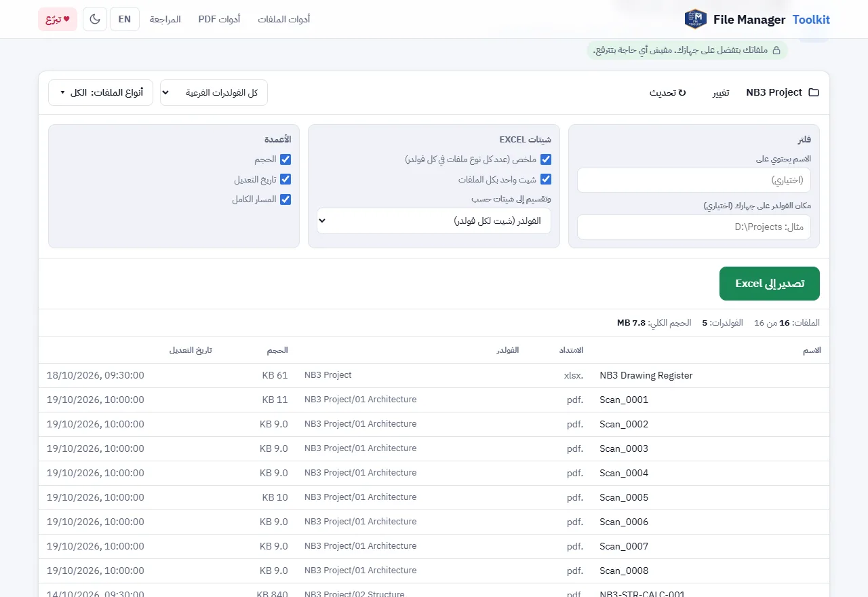The width and height of the screenshot is (868, 597).
Task: Select the Scan_0008 file name
Action: (624, 571)
